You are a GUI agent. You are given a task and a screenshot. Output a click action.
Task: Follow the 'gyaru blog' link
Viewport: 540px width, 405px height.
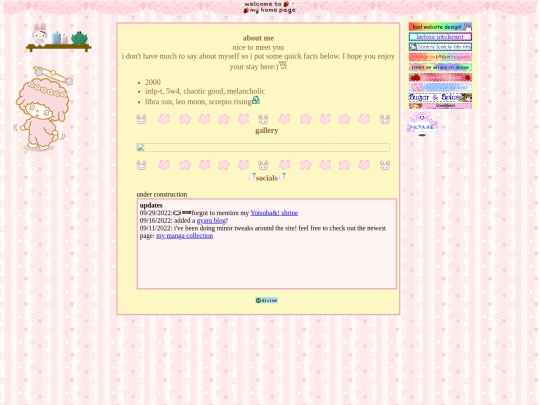211,220
